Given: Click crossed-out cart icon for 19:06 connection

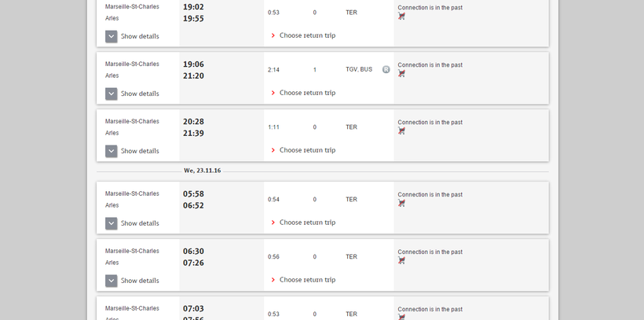Looking at the screenshot, I should (x=401, y=74).
